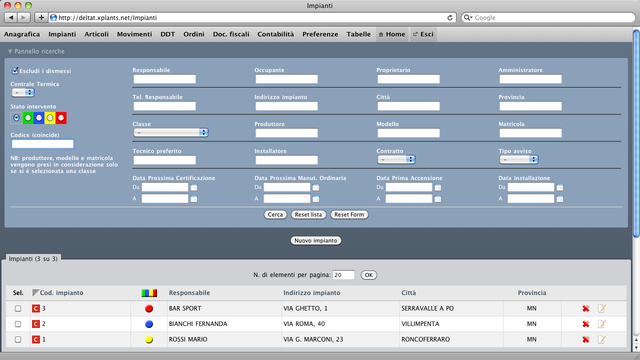Select the red Stato intervento radio option
Viewport: 640px width, 360px height.
pyautogui.click(x=61, y=118)
